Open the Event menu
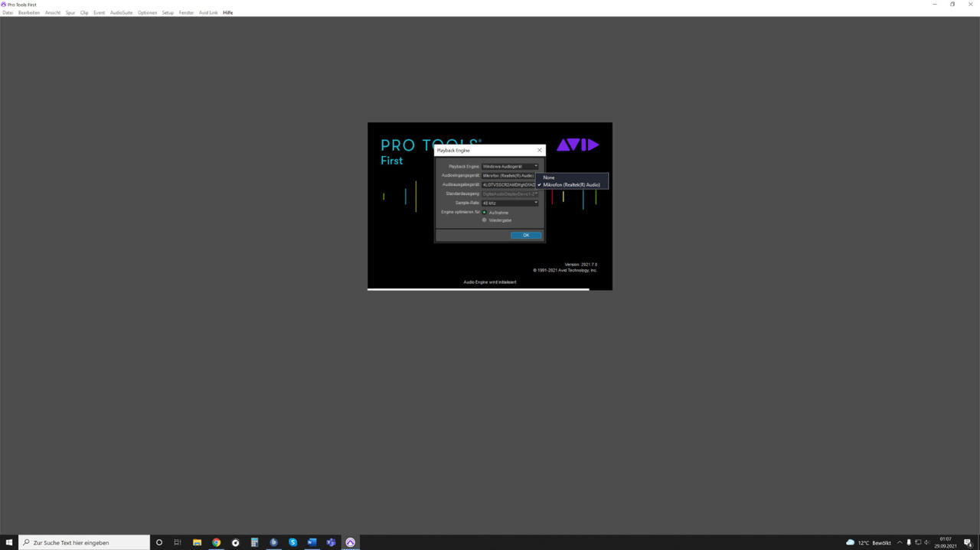Screen dimensions: 980x550 (100, 13)
